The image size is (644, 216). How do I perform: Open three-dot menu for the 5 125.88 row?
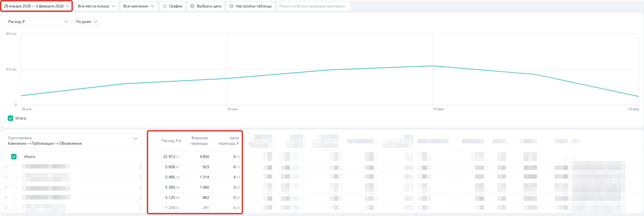[141, 197]
